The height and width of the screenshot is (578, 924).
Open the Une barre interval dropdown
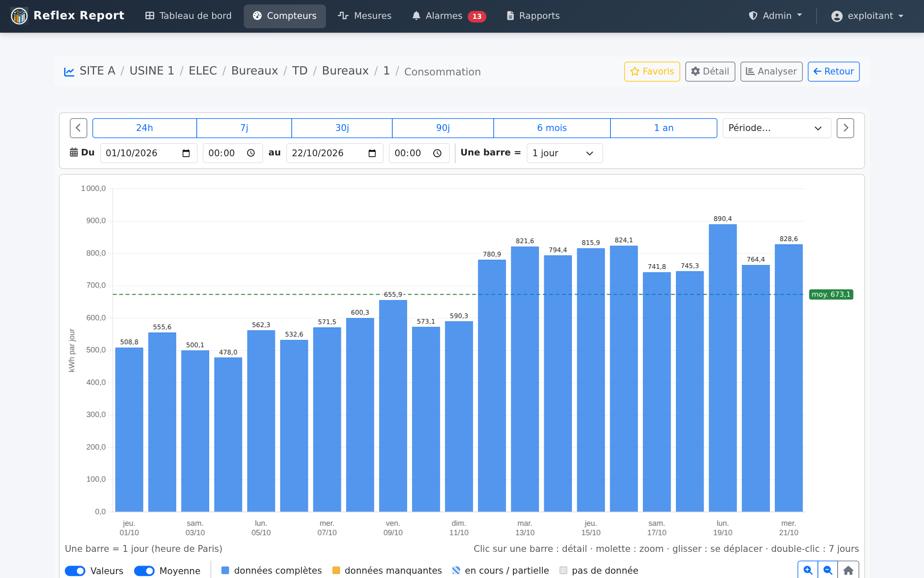pos(565,153)
